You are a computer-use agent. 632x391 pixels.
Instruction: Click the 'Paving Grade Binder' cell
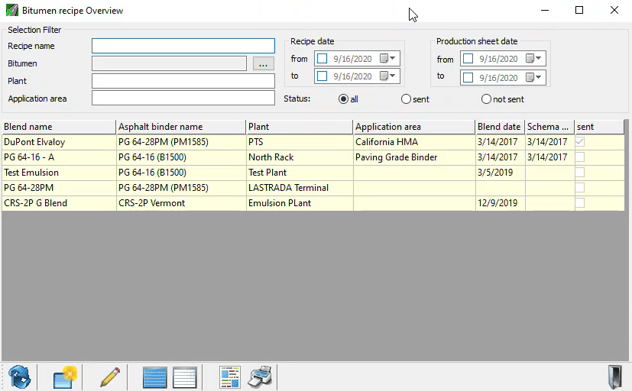[414, 157]
